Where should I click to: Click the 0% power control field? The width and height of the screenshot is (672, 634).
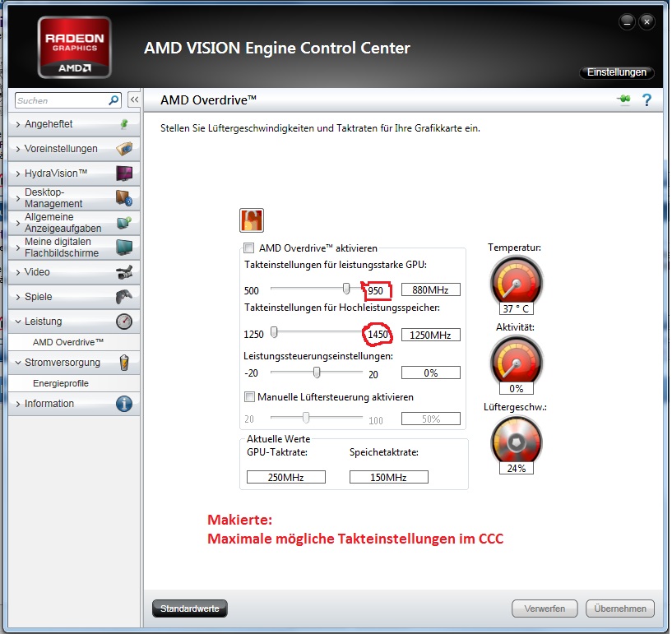[431, 373]
